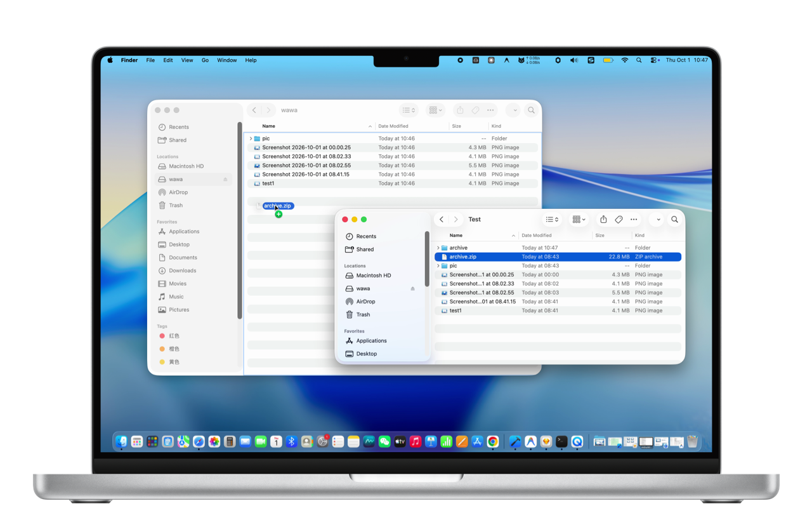Expand the archive folder disclosure triangle

438,248
